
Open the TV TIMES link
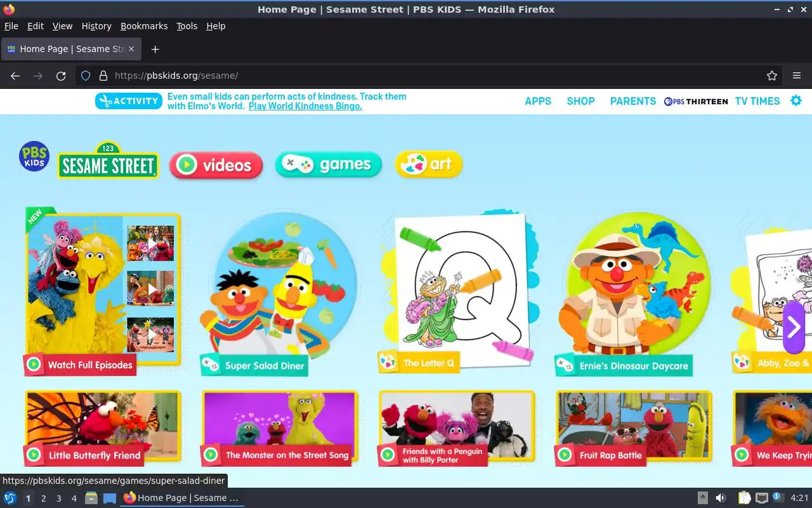[x=757, y=101]
